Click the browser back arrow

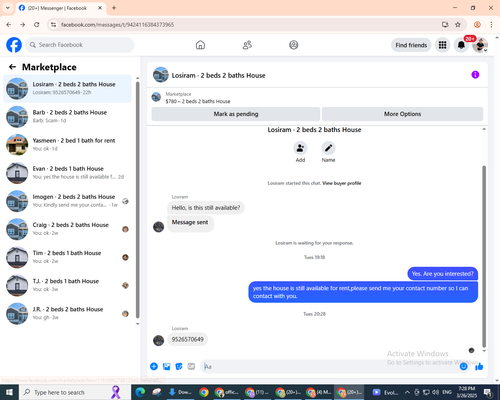pos(9,25)
